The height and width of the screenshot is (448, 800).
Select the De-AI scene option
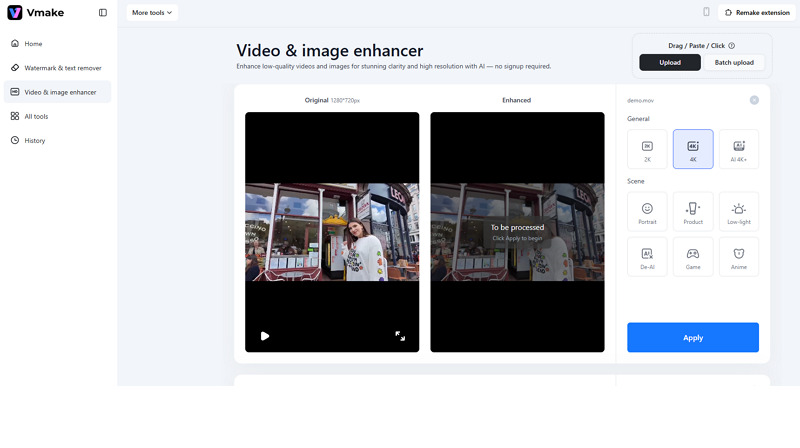click(647, 257)
